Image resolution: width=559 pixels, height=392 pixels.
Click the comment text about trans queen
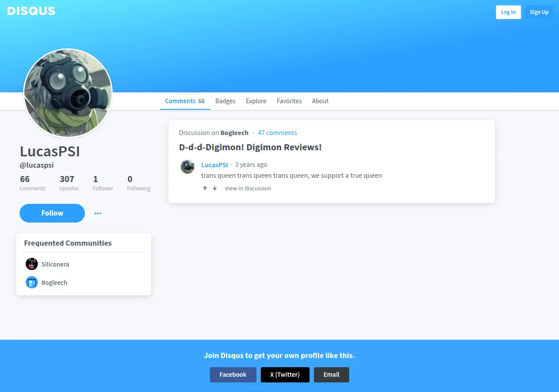[292, 176]
